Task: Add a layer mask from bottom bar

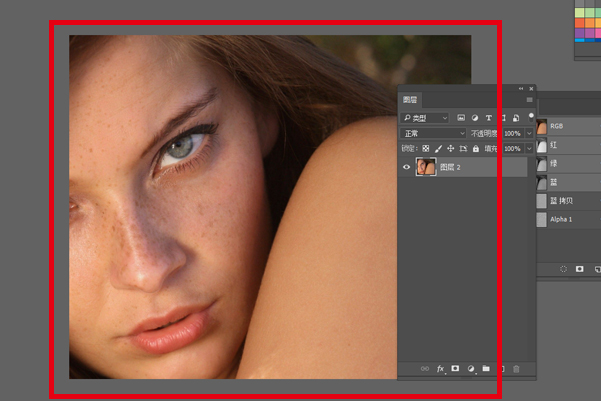Action: click(x=455, y=369)
